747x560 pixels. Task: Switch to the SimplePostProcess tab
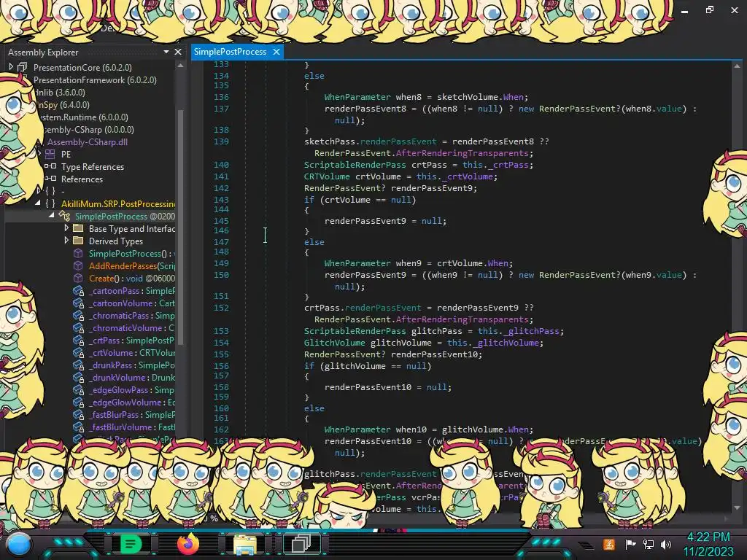coord(230,52)
